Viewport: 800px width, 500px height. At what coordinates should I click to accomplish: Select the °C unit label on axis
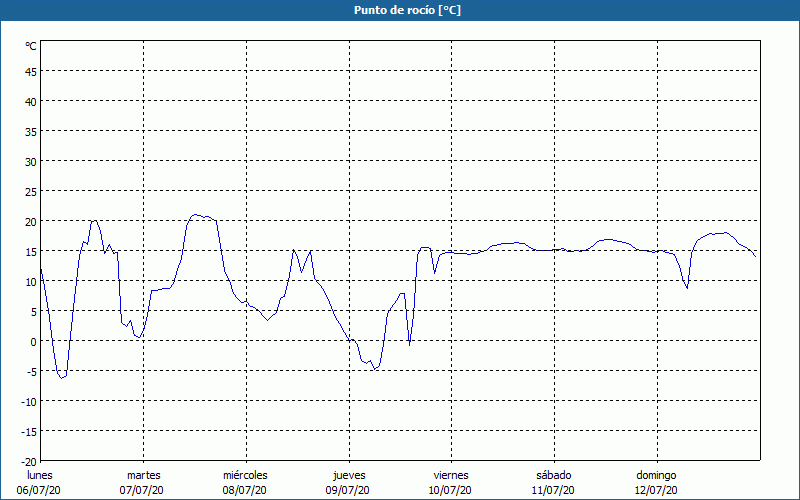point(31,46)
